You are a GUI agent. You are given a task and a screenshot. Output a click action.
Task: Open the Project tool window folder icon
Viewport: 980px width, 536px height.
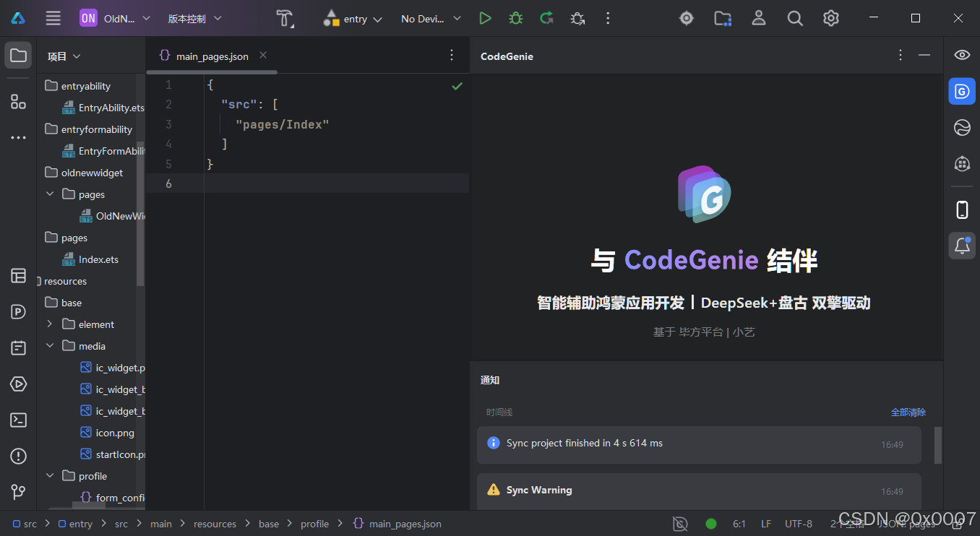(19, 56)
